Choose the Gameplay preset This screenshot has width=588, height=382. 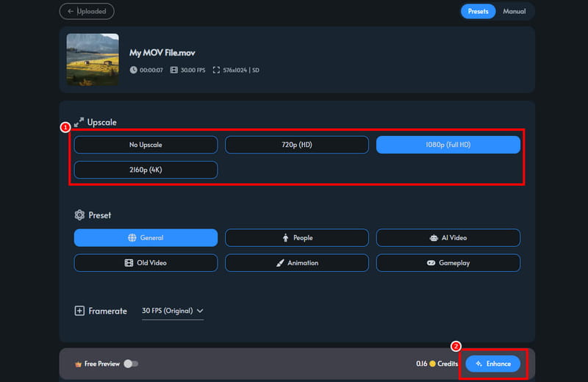click(448, 262)
